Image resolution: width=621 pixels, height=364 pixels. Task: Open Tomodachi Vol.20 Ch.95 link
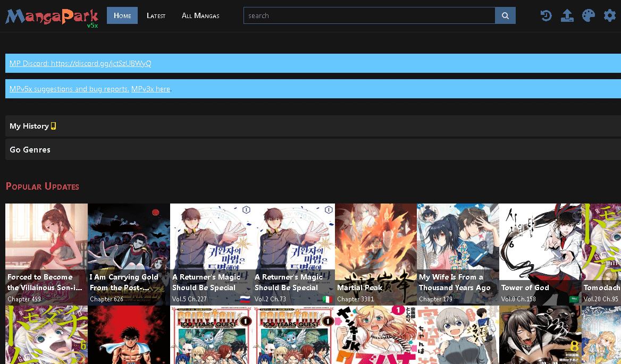(601, 299)
